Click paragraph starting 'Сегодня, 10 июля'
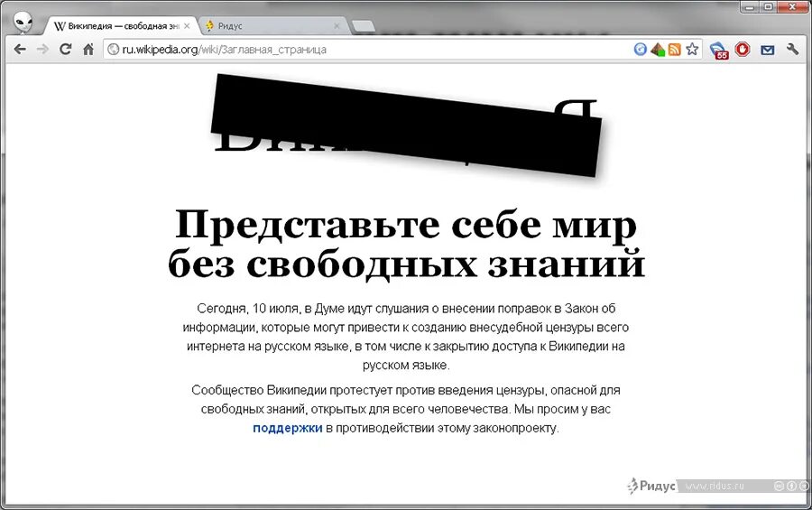Viewport: 812px width, 510px height. tap(406, 337)
